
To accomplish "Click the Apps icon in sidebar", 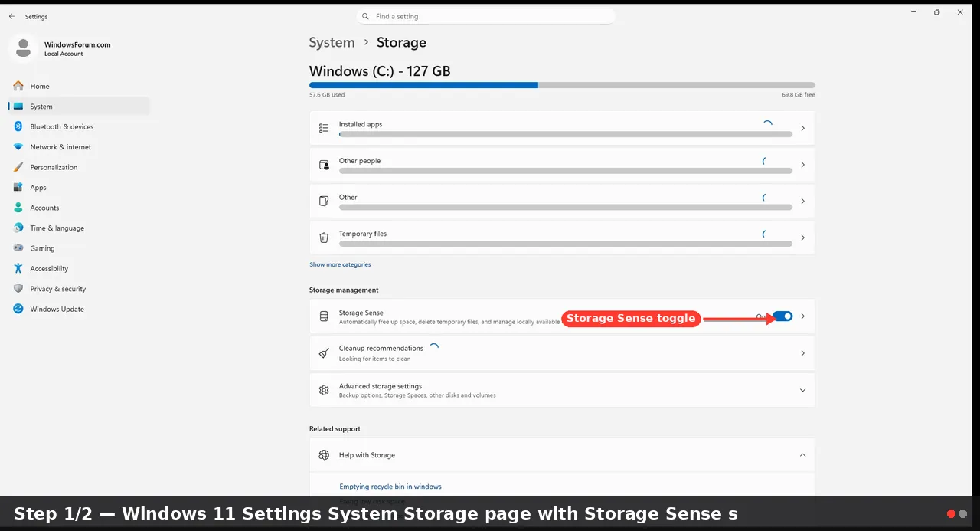I will 18,188.
